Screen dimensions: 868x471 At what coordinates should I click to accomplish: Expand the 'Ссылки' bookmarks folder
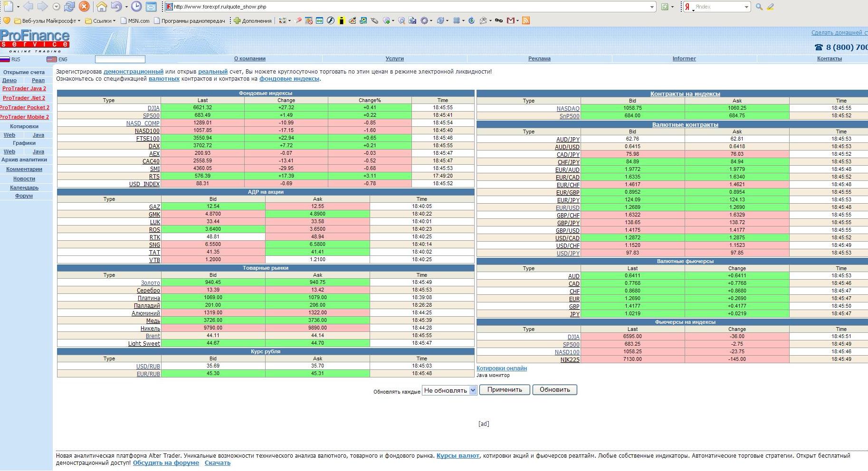(100, 21)
